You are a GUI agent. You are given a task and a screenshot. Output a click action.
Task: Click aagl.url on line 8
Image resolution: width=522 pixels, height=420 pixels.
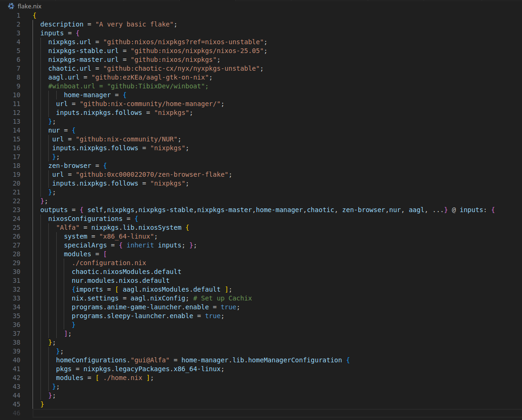[64, 77]
